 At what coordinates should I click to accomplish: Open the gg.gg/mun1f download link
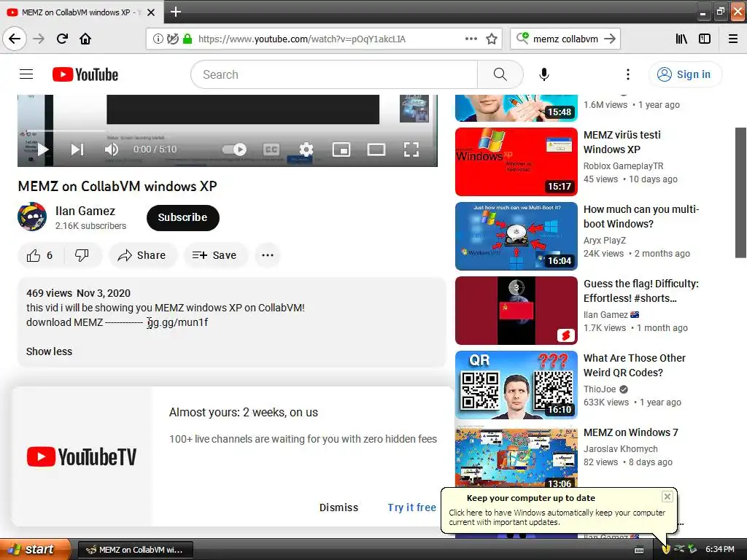pyautogui.click(x=178, y=322)
